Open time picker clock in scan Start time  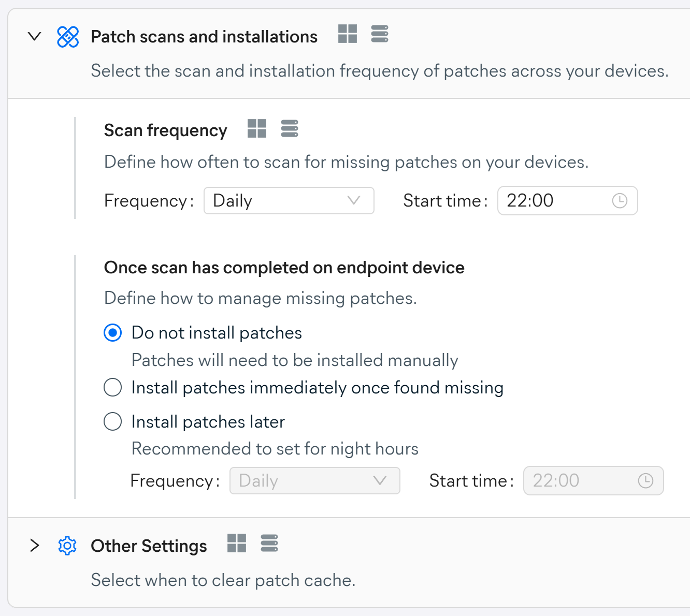click(620, 201)
